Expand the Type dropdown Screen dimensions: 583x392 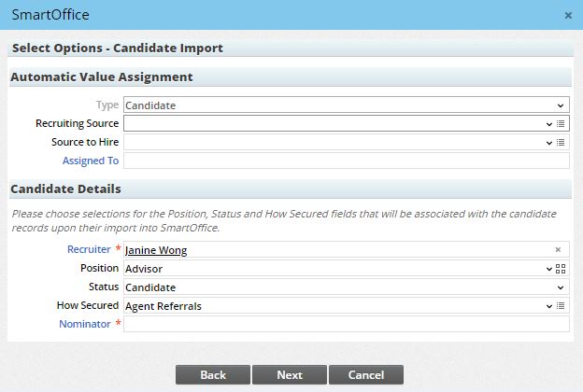click(561, 105)
